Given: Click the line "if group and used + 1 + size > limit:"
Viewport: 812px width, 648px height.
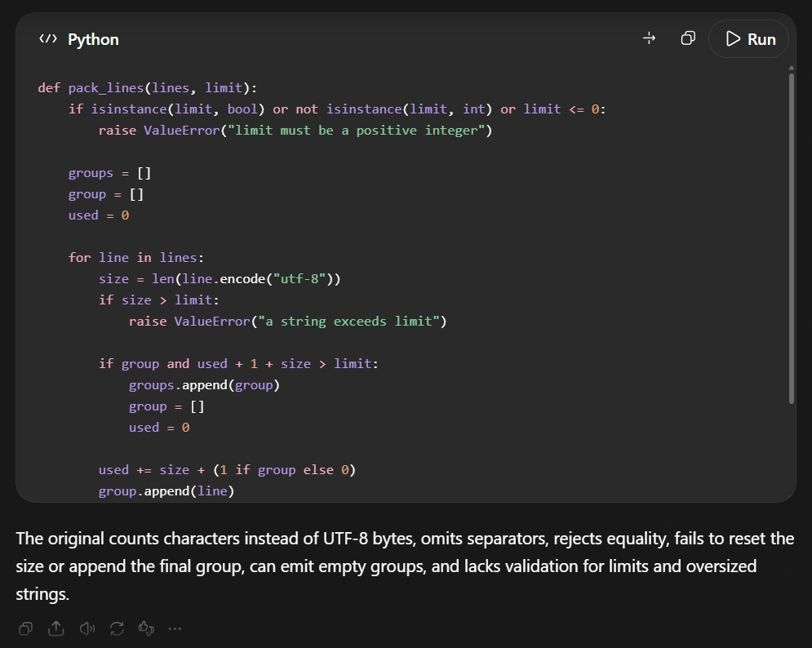Looking at the screenshot, I should pos(239,364).
